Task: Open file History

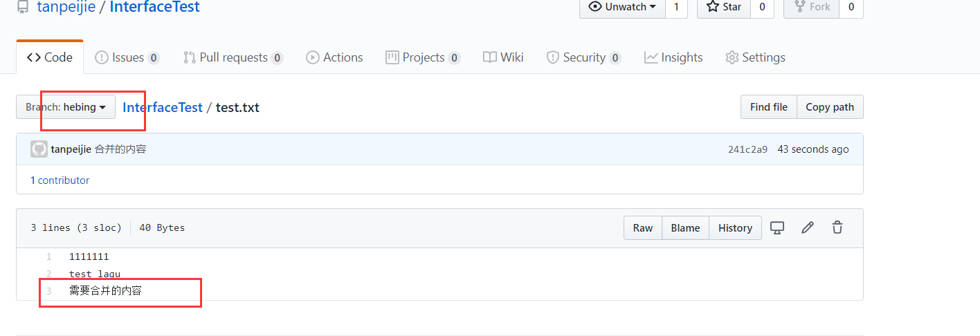Action: [735, 228]
